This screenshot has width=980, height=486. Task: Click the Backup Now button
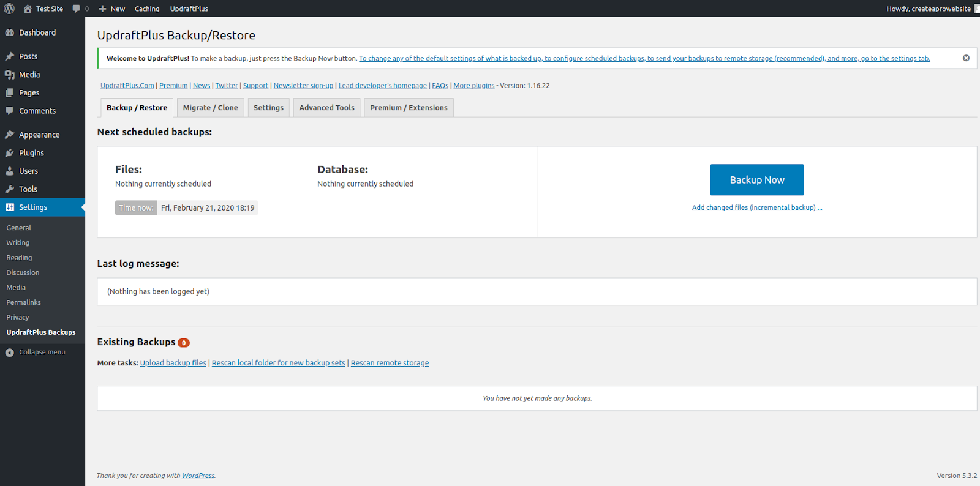(757, 180)
